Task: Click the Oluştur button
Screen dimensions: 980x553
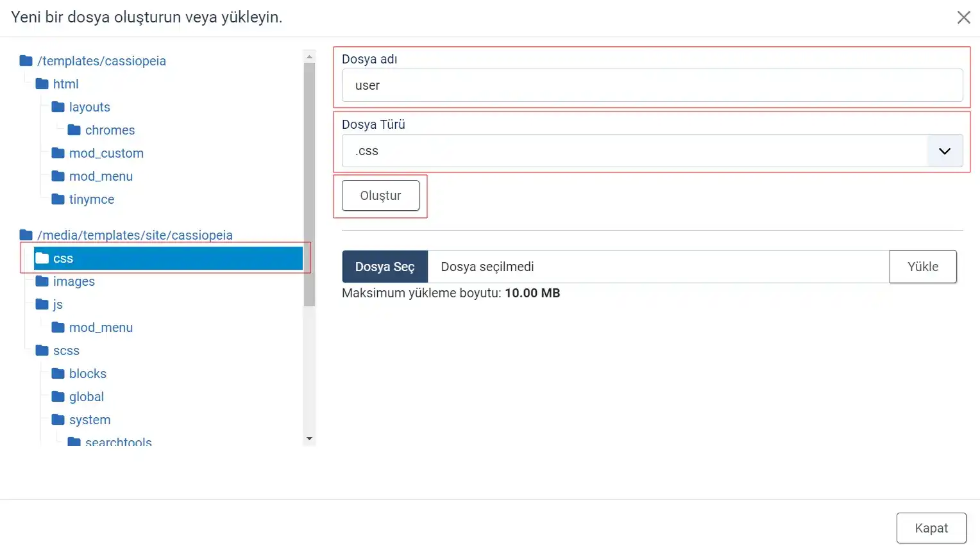Action: point(380,195)
